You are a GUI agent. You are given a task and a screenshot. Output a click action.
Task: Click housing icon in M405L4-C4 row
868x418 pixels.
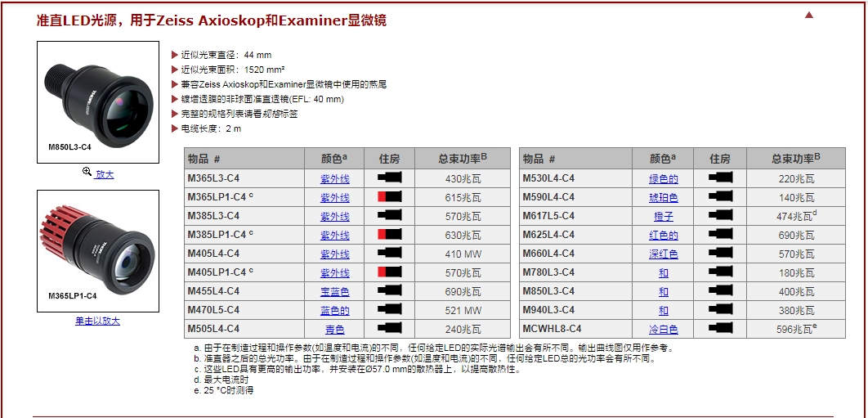point(390,253)
